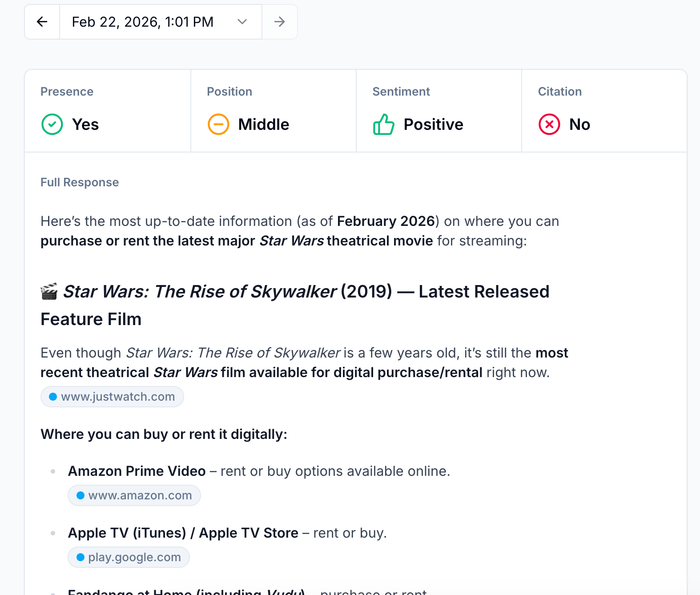Go to previous response with left arrow
Image resolution: width=700 pixels, height=595 pixels.
(x=42, y=22)
